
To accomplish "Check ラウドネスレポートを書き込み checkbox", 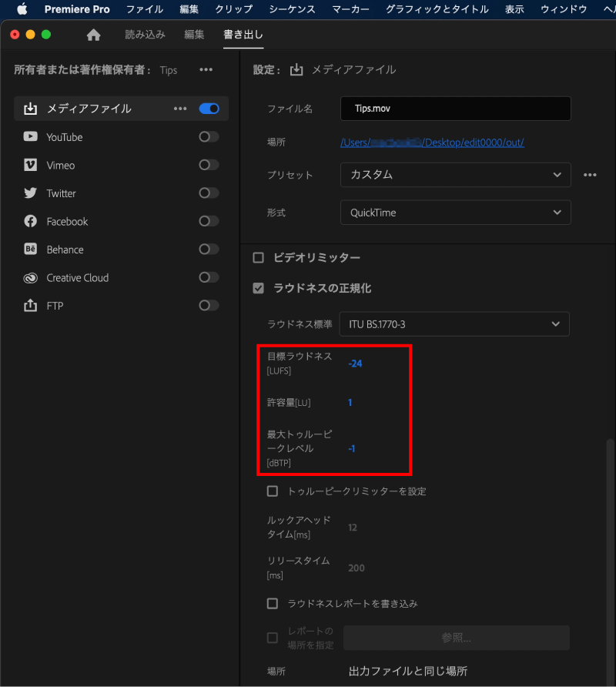I will [273, 604].
